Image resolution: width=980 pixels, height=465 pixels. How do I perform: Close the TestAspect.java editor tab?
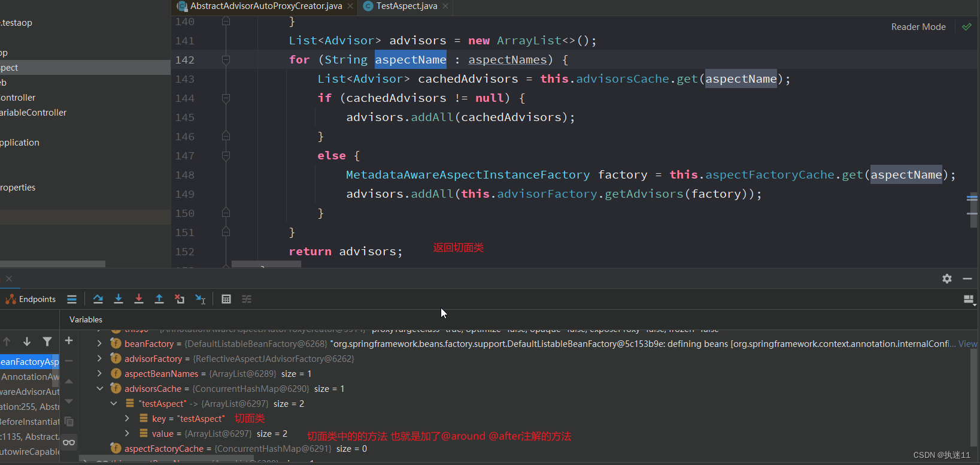[x=445, y=6]
